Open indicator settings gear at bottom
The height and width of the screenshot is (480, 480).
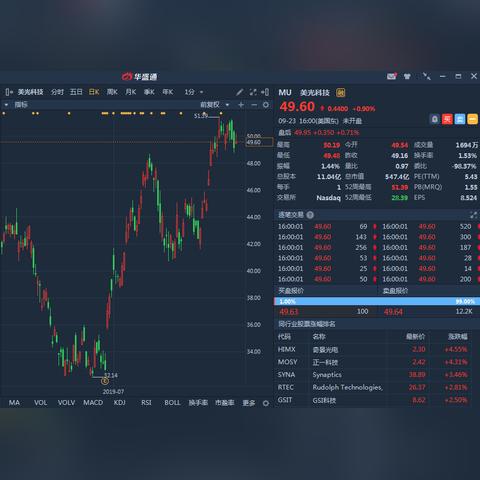tap(266, 403)
